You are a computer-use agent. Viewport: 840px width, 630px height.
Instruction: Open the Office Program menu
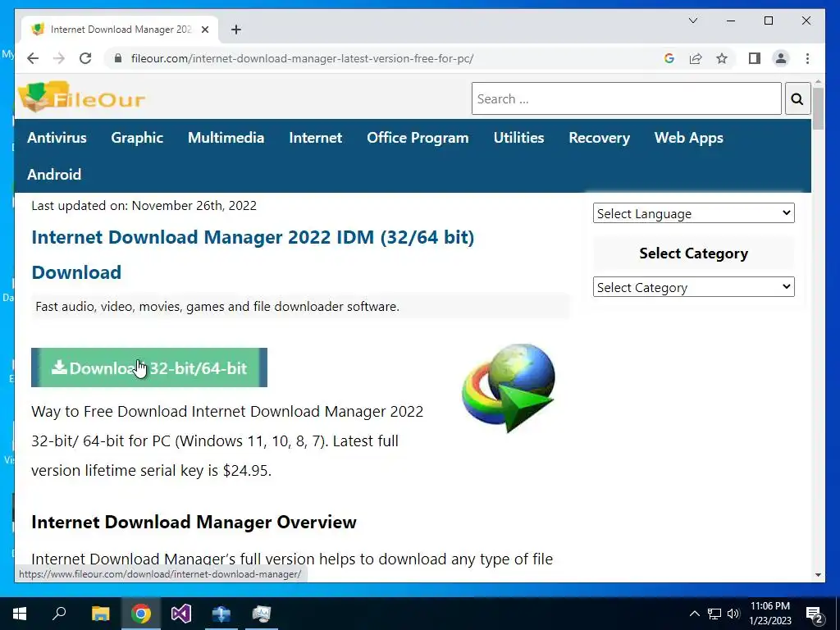coord(418,138)
